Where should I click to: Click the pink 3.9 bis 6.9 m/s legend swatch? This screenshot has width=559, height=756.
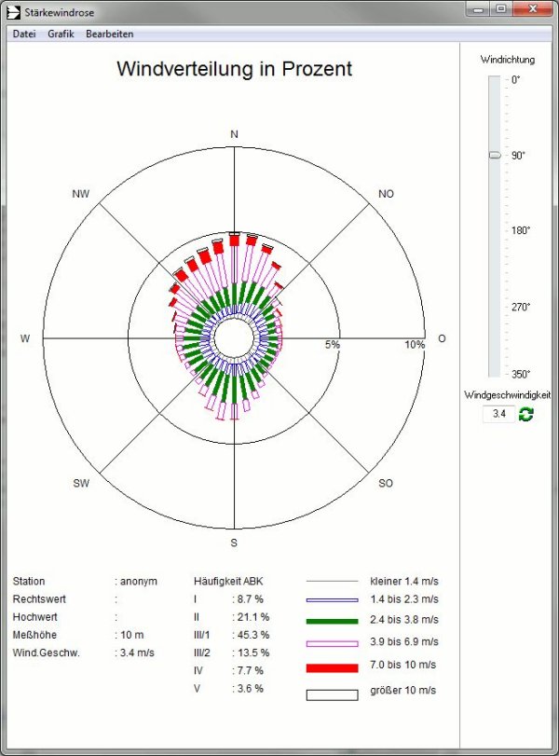pos(333,643)
